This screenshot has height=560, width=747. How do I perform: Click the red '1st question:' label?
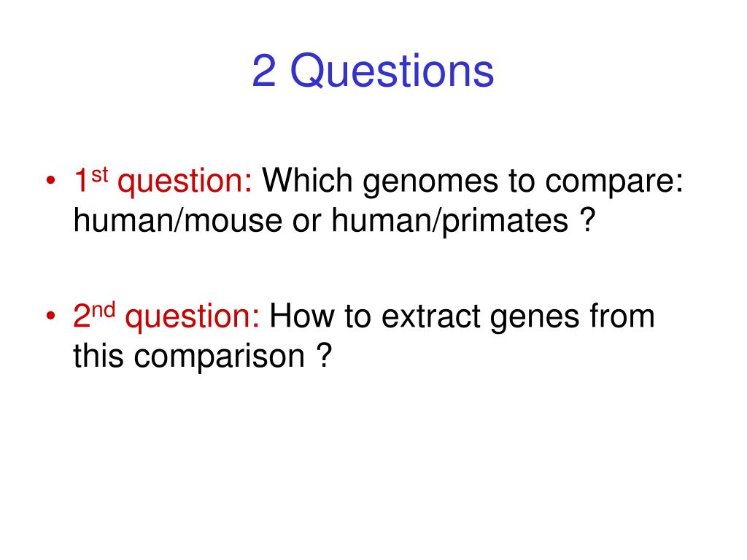pos(163,182)
